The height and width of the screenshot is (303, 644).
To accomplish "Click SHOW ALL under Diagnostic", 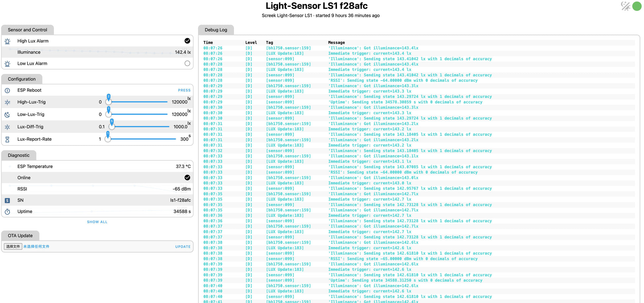I will pyautogui.click(x=97, y=222).
